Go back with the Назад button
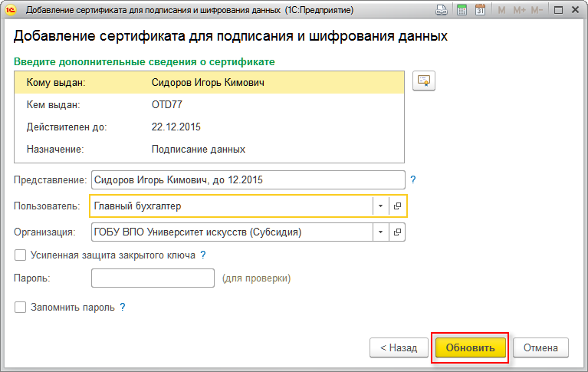588x372 pixels. [x=399, y=348]
